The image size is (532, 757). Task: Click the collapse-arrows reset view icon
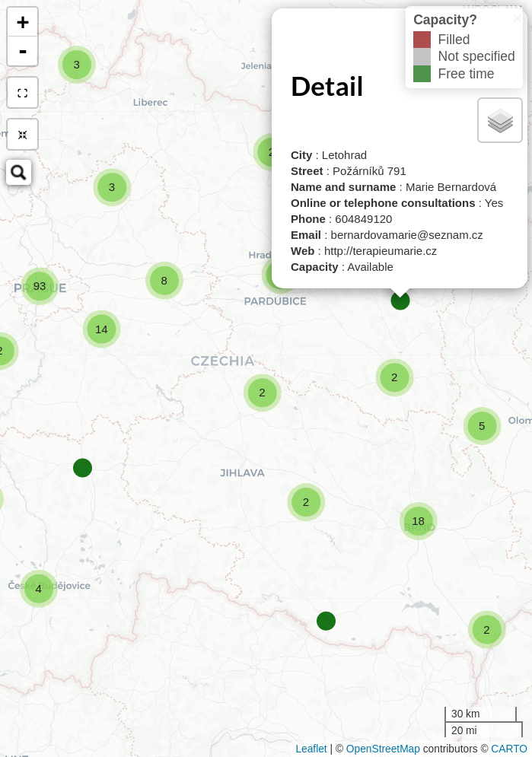coord(22,135)
